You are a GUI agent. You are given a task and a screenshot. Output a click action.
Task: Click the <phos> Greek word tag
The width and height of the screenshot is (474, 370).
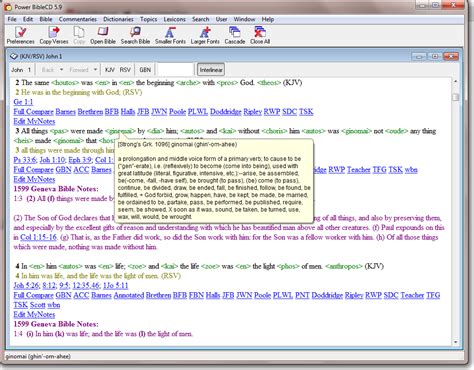288,266
